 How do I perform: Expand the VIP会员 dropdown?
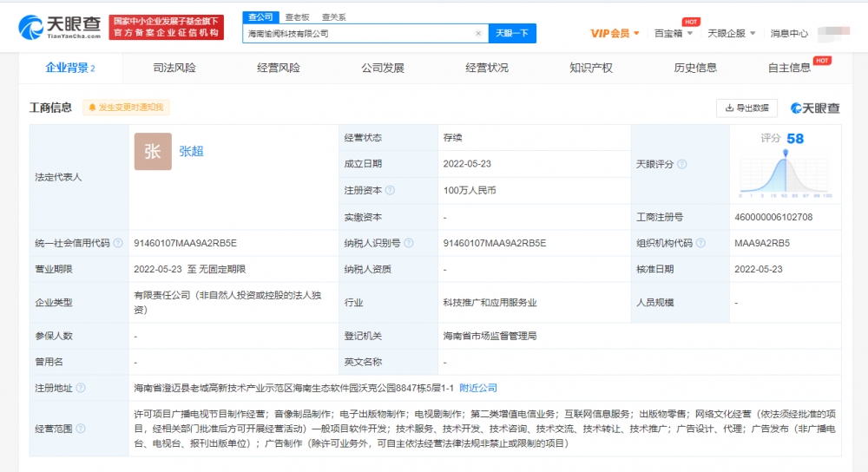pos(615,34)
